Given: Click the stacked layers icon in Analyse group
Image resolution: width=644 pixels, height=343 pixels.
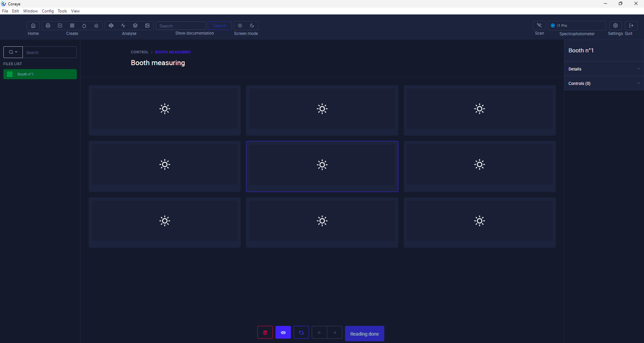Looking at the screenshot, I should pyautogui.click(x=135, y=26).
